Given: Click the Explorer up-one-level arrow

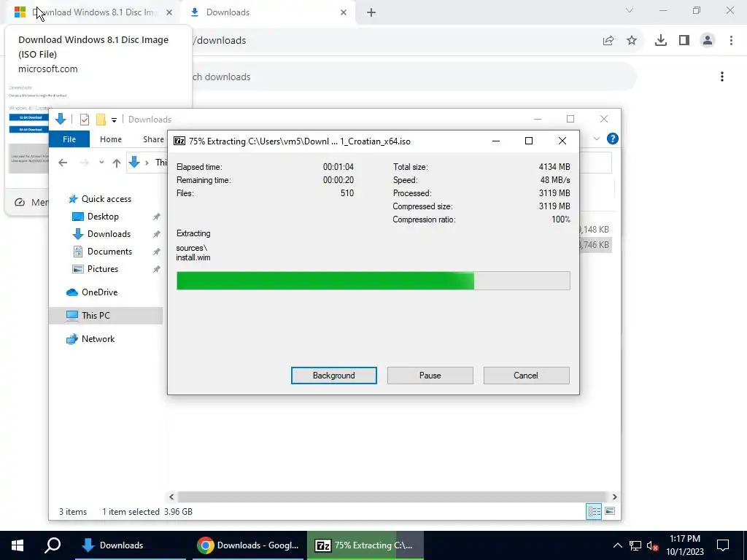Looking at the screenshot, I should pyautogui.click(x=117, y=163).
